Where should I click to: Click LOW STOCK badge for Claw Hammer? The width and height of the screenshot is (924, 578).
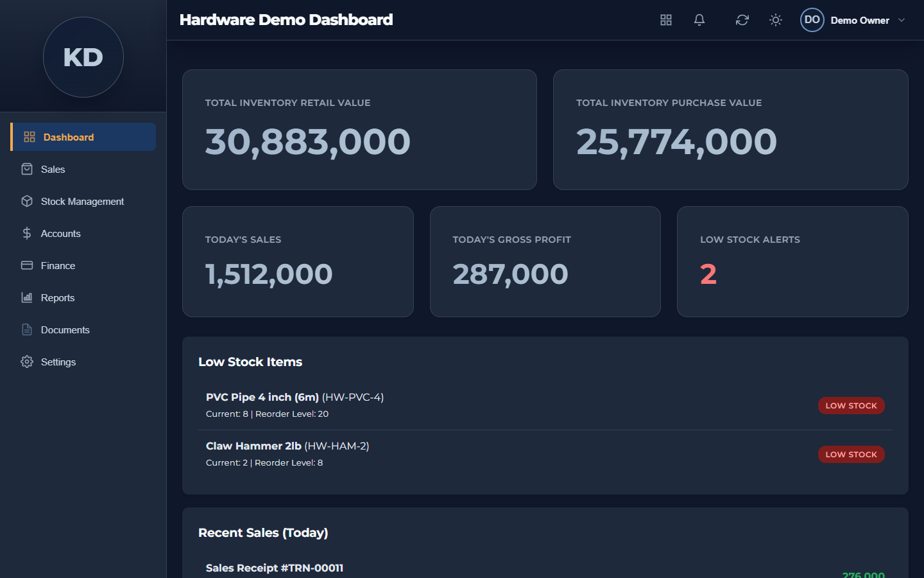pyautogui.click(x=851, y=454)
